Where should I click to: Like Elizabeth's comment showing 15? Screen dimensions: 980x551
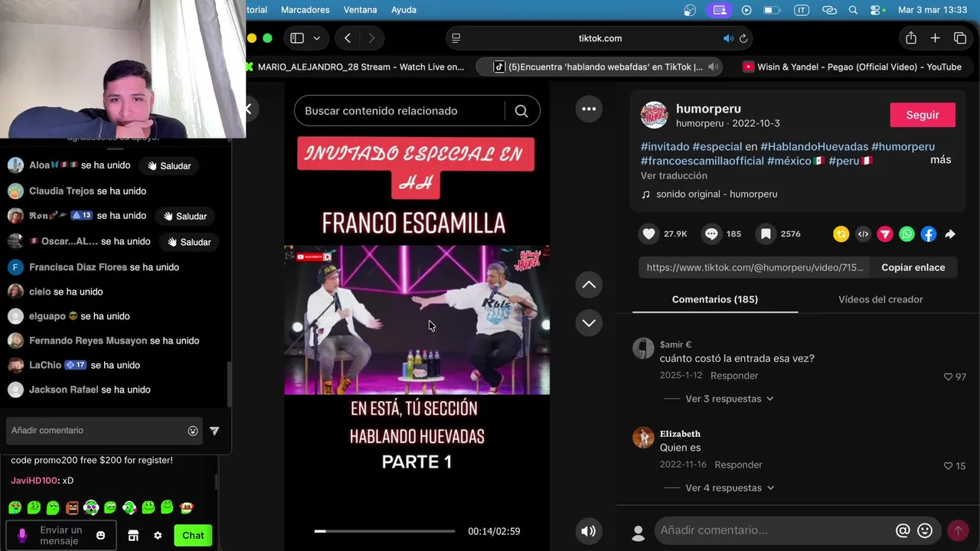pos(948,465)
